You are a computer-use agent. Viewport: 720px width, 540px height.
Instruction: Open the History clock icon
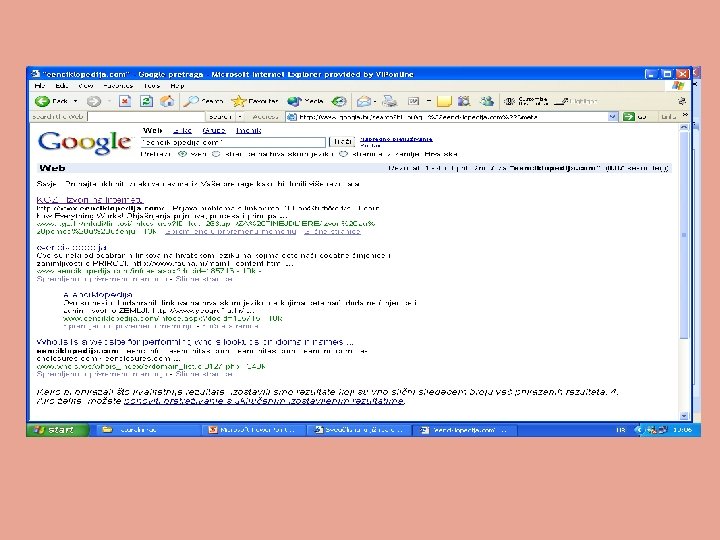tap(339, 101)
